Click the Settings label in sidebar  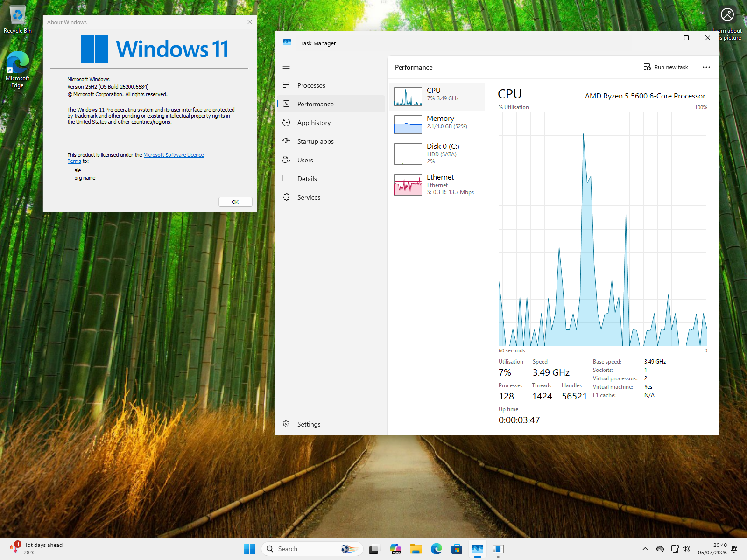[x=309, y=424]
